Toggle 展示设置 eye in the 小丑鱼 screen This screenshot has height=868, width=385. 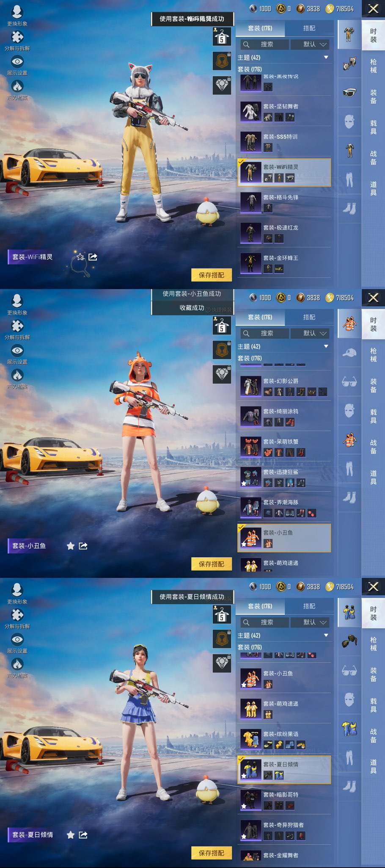[17, 354]
